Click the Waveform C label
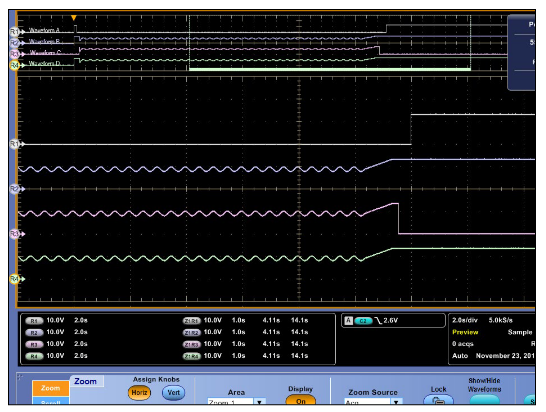The height and width of the screenshot is (412, 546). coord(45,53)
